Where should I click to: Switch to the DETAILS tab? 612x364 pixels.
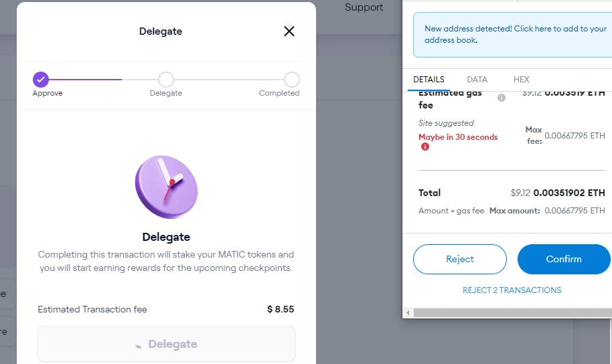click(429, 80)
